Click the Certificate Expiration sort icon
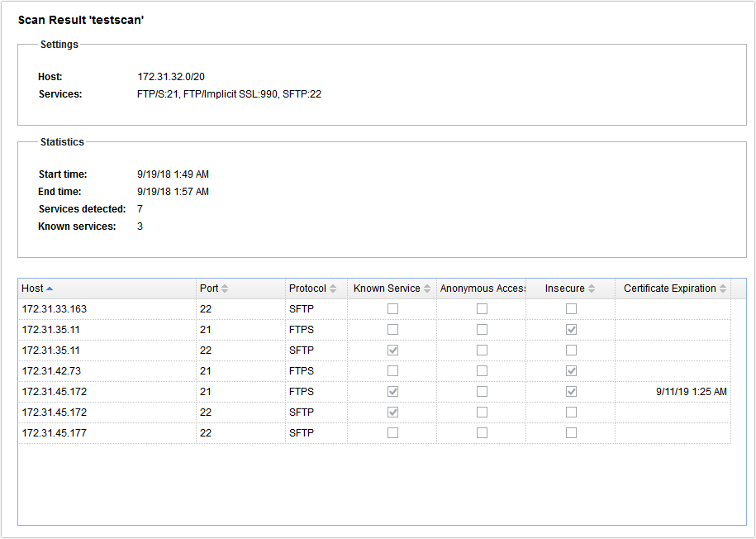This screenshot has height=539, width=756. [x=725, y=288]
